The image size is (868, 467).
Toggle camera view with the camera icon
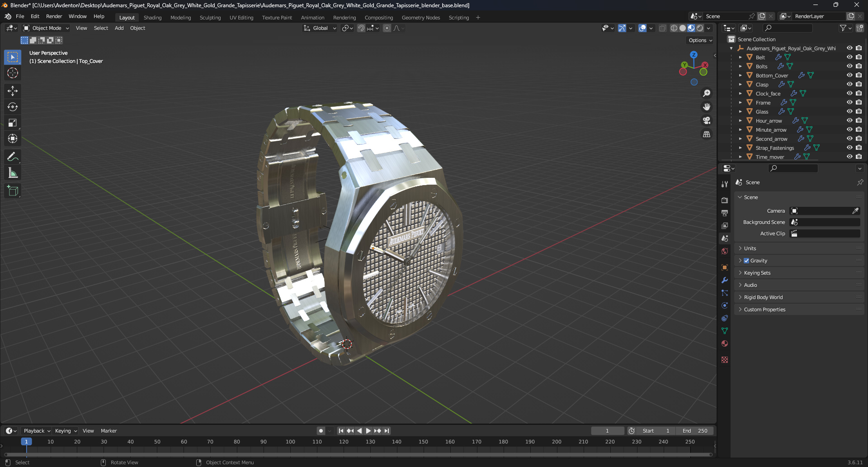coord(706,120)
